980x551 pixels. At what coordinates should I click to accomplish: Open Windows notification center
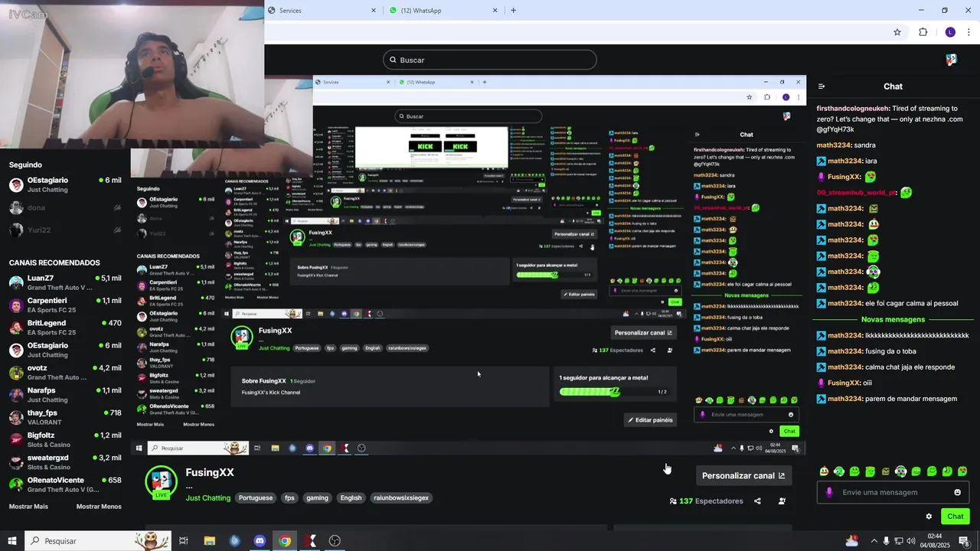click(x=963, y=541)
